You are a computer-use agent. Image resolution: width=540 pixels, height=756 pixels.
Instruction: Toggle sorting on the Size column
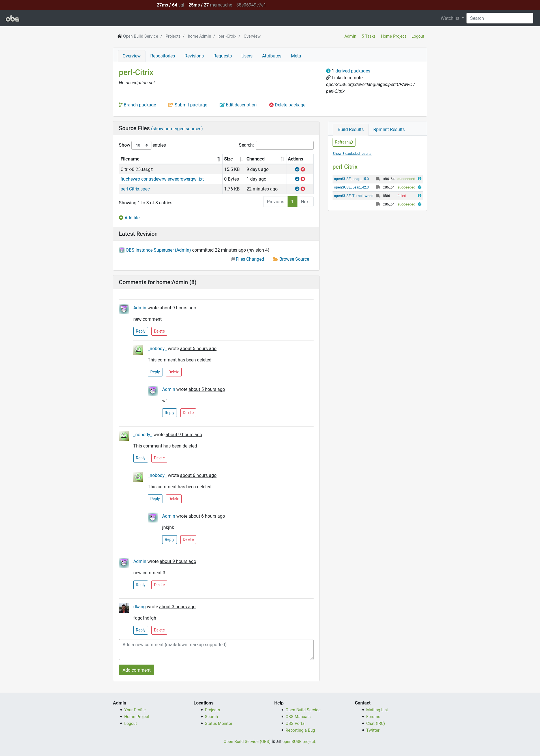pyautogui.click(x=242, y=159)
